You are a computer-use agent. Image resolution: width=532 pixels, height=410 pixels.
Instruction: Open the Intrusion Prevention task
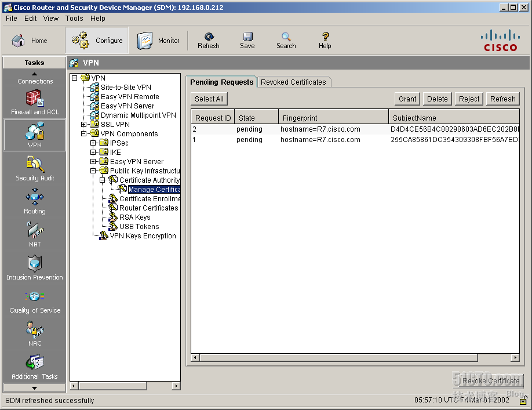[x=35, y=268]
